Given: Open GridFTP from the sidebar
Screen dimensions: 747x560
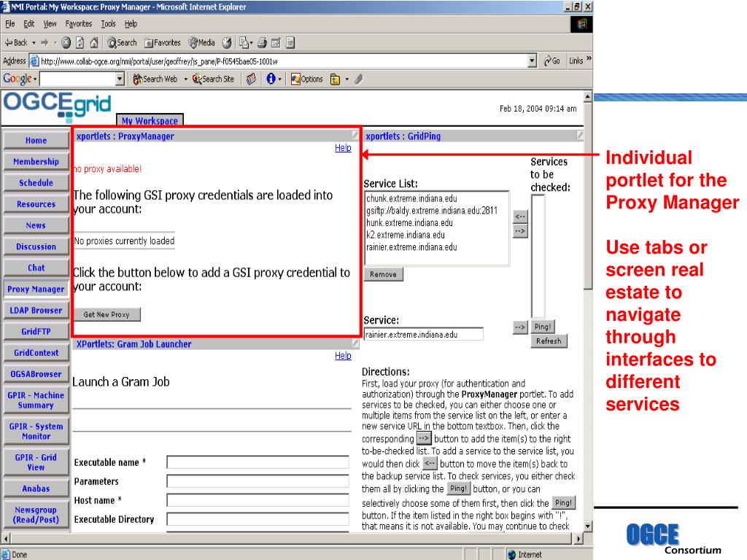Looking at the screenshot, I should 36,332.
